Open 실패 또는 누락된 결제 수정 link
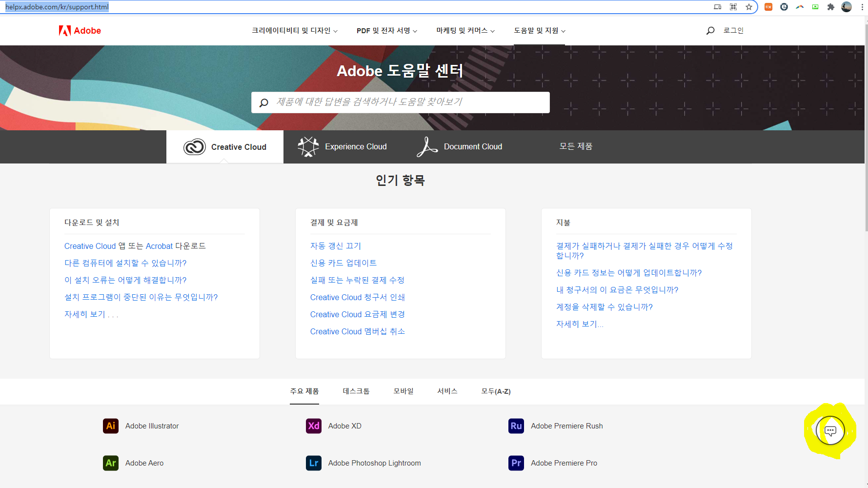 click(x=357, y=280)
